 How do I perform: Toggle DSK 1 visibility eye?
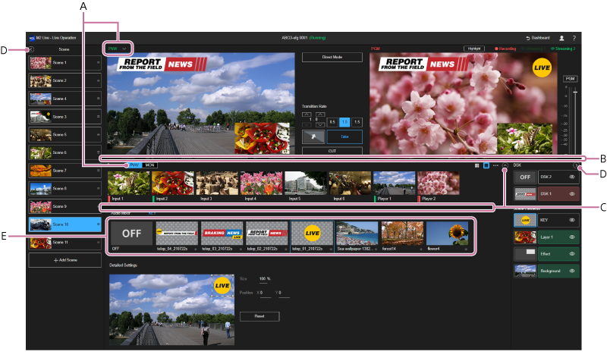pos(573,193)
